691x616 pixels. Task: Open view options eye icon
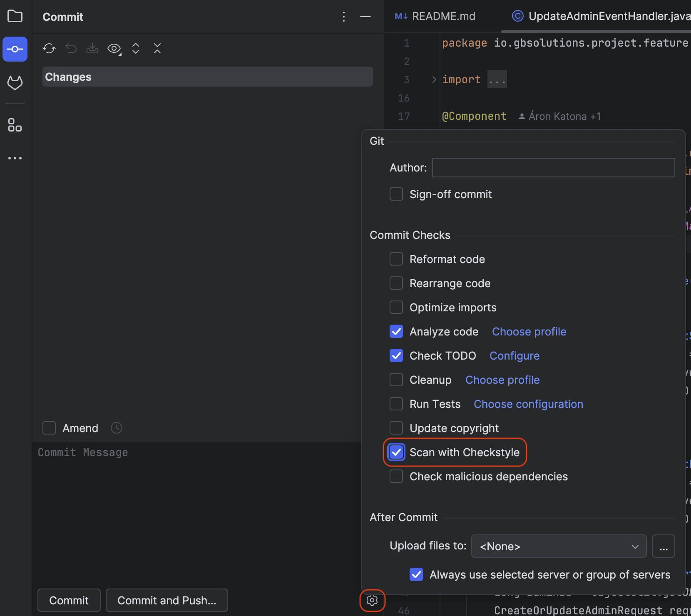point(114,49)
